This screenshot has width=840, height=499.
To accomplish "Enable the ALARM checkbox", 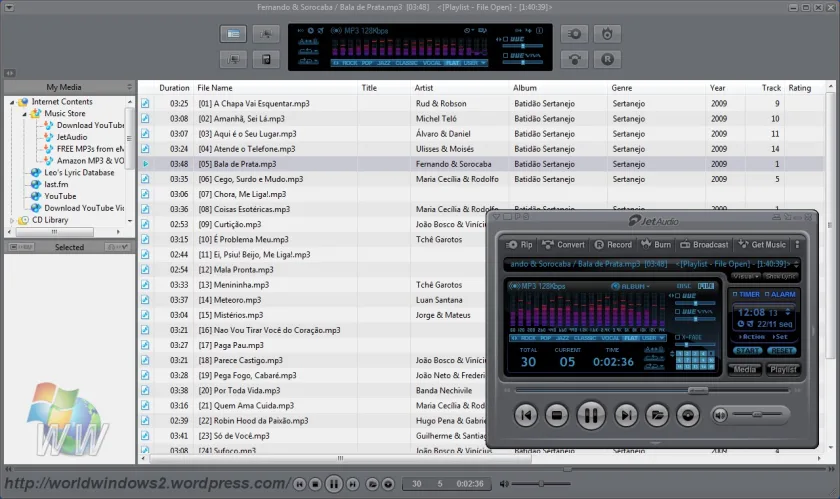I will pos(767,294).
